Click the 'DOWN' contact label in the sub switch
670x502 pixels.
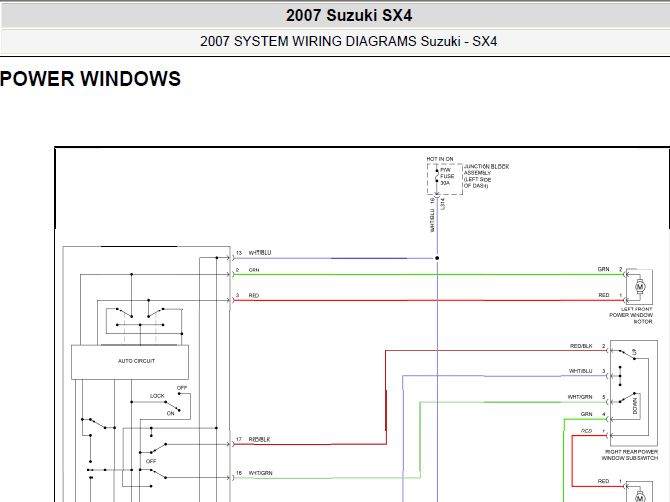pyautogui.click(x=635, y=406)
